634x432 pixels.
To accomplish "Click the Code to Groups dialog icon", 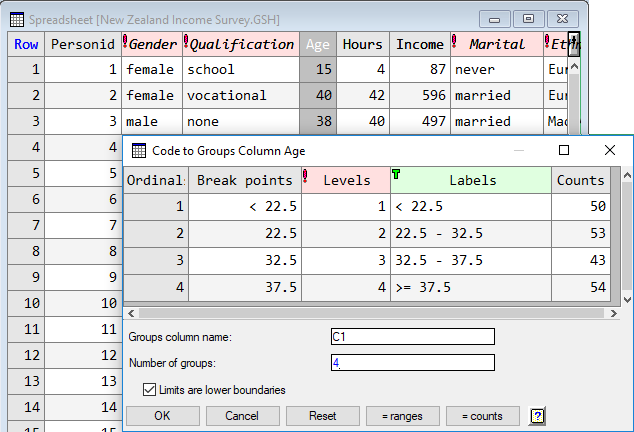I will pos(139,150).
